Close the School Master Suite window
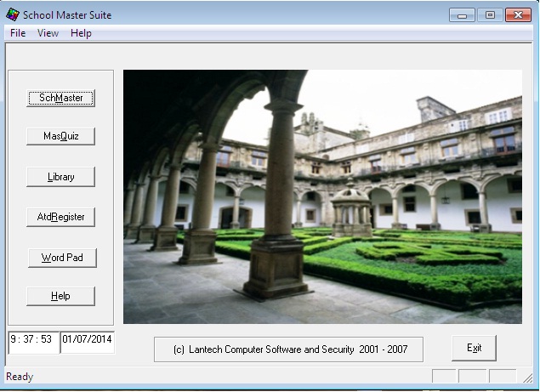The height and width of the screenshot is (392, 540). pos(517,14)
